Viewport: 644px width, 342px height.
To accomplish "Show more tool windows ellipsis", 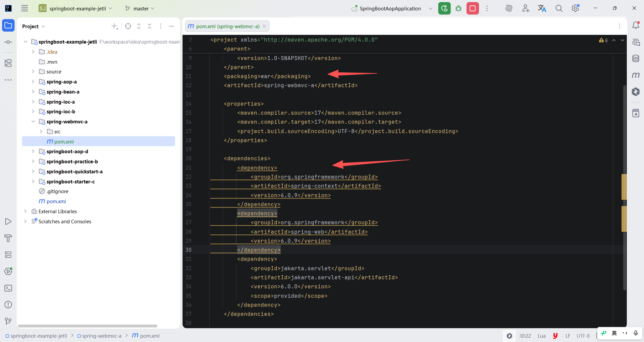I will click(8, 80).
